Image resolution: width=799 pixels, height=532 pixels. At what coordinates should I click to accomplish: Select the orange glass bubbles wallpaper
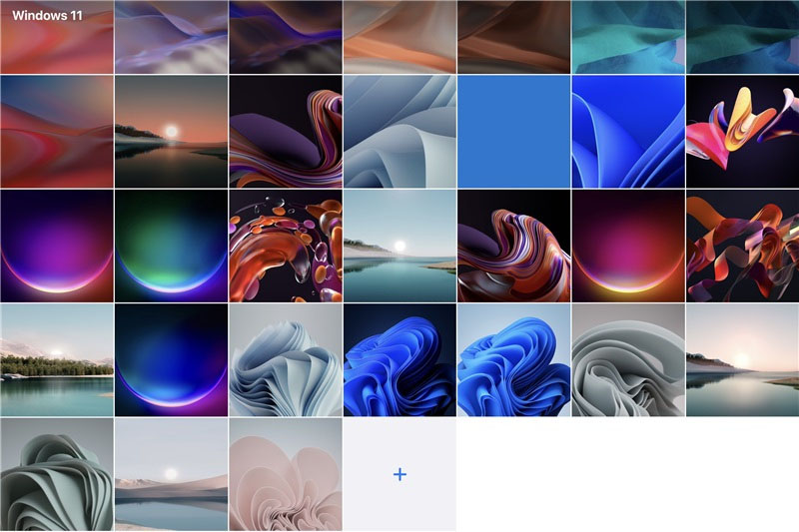point(286,246)
